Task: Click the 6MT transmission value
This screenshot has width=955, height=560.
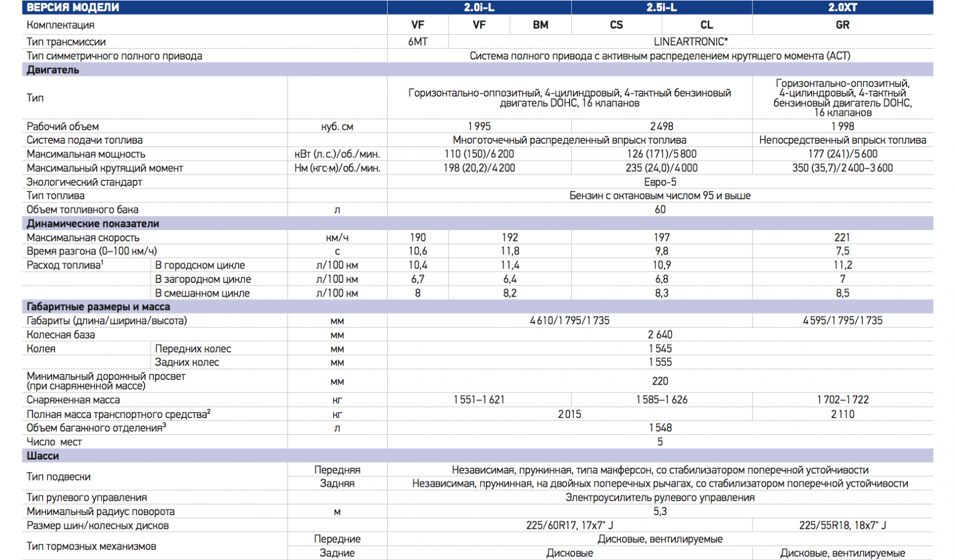Action: [x=417, y=42]
